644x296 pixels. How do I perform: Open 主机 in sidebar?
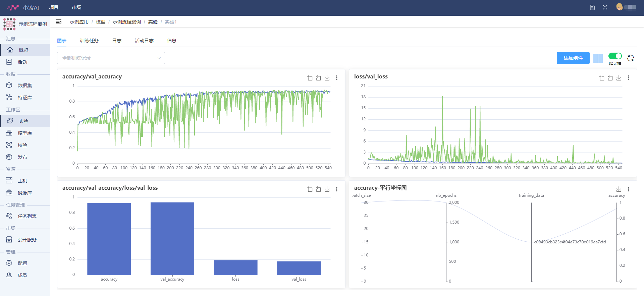point(25,181)
